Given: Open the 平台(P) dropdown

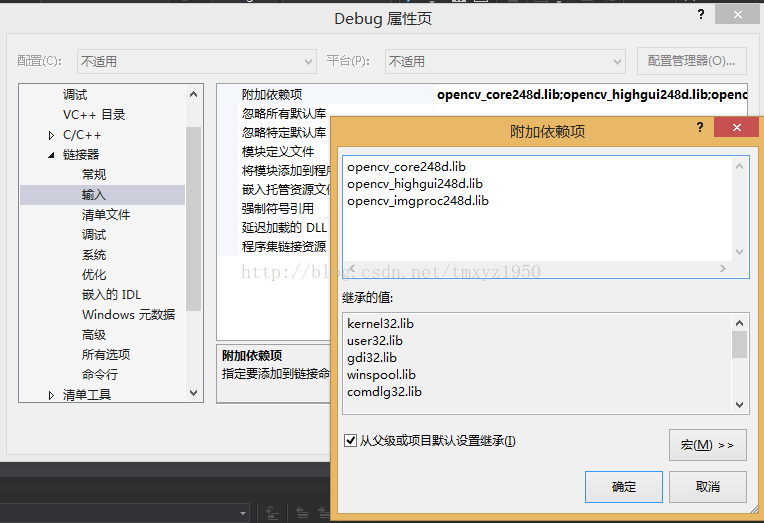Looking at the screenshot, I should point(505,61).
